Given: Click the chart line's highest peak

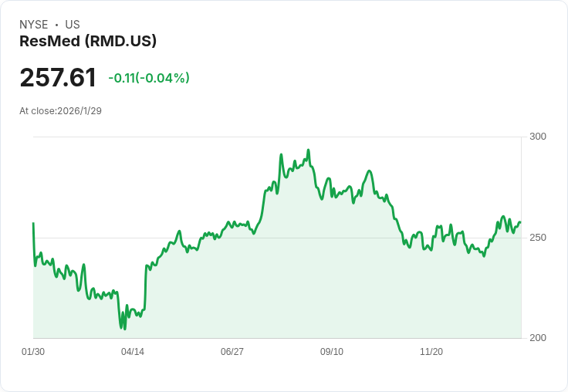Looking at the screenshot, I should click(x=308, y=150).
